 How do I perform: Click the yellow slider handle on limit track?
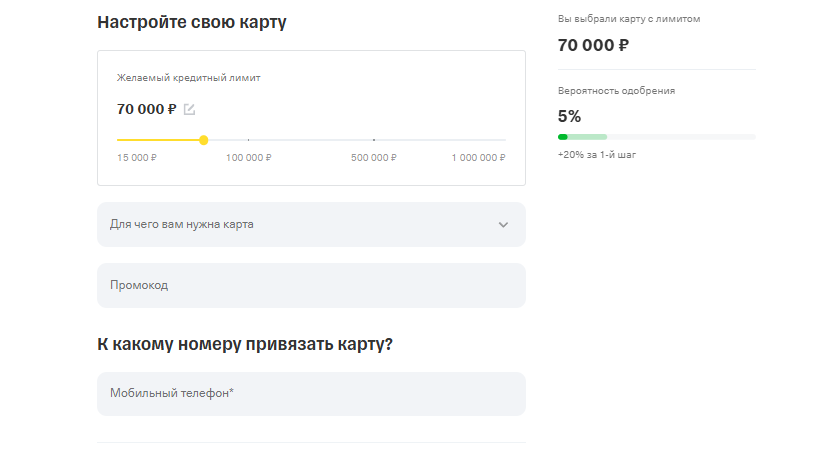[x=204, y=140]
